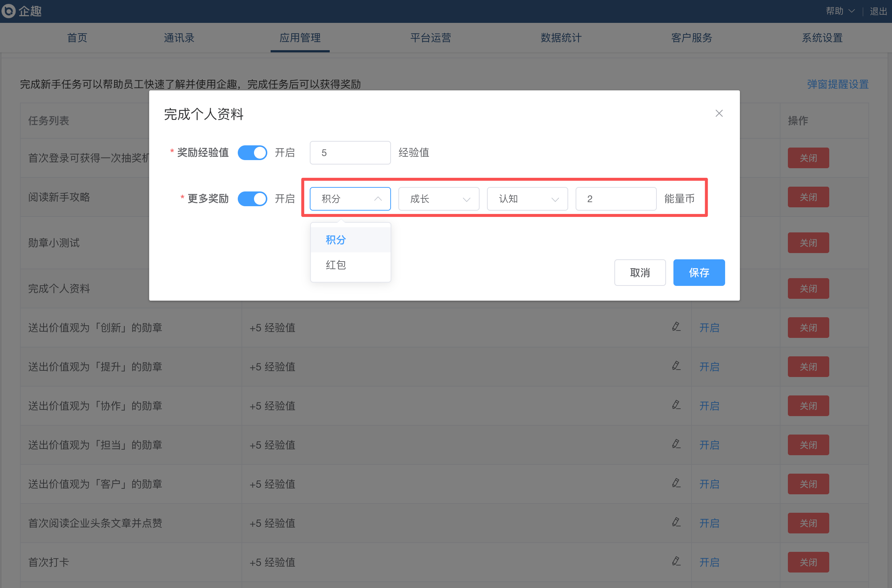Toggle the 奖励经验值 switch off
The height and width of the screenshot is (588, 892).
pyautogui.click(x=252, y=153)
